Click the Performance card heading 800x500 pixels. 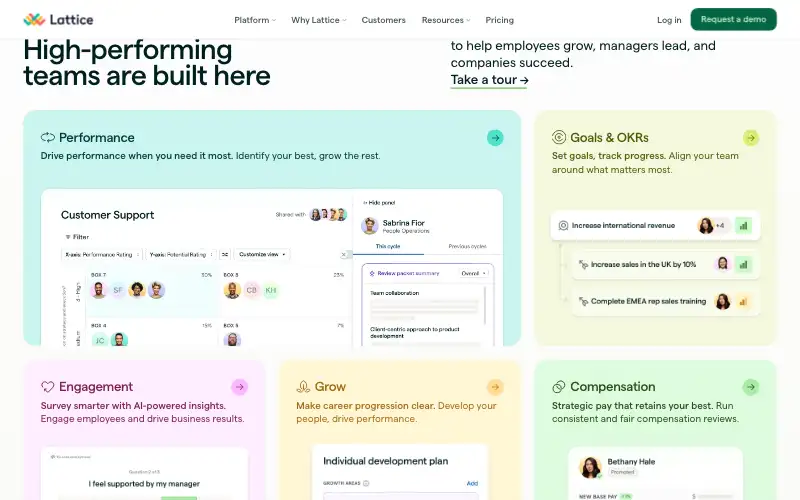96,137
